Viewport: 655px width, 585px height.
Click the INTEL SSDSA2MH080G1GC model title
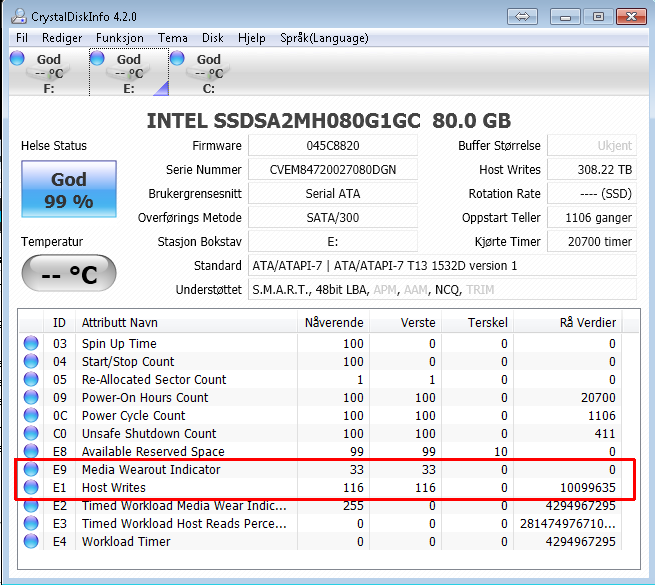(329, 121)
